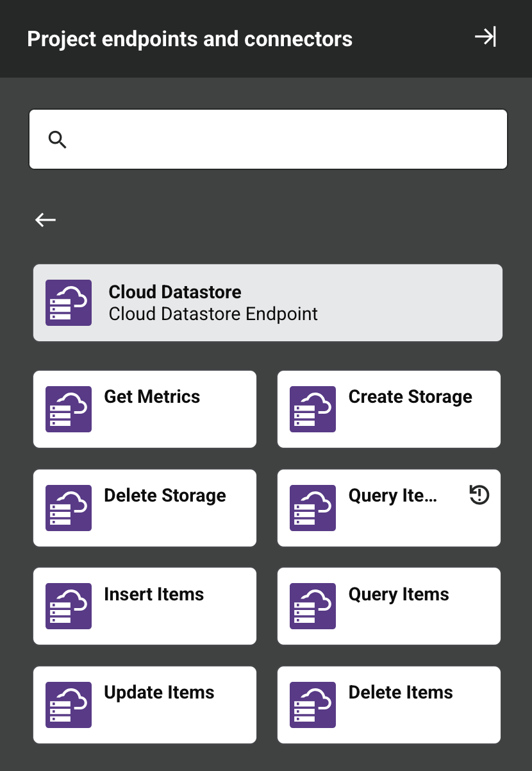Open the recently used Query Items history icon
The image size is (532, 771).
pyautogui.click(x=479, y=495)
